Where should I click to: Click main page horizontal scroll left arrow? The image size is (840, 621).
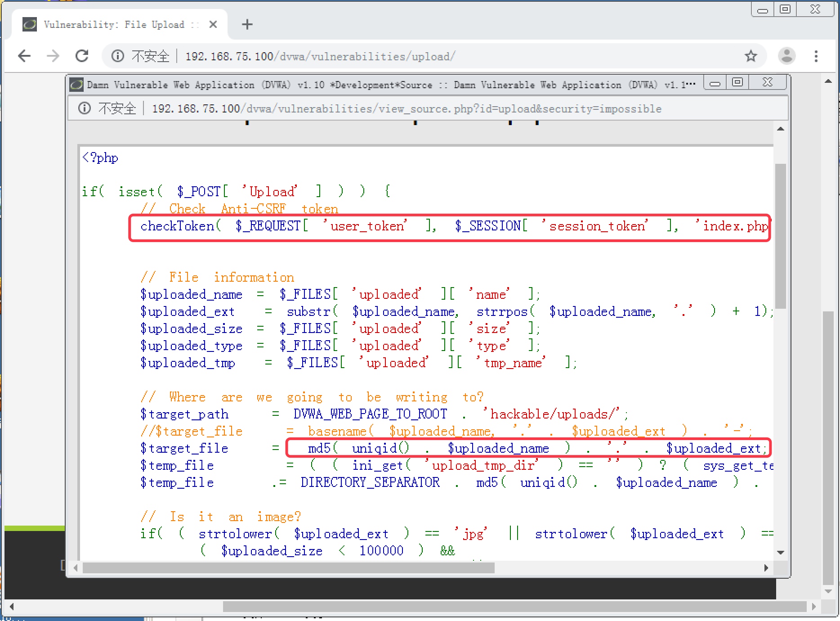tap(12, 607)
